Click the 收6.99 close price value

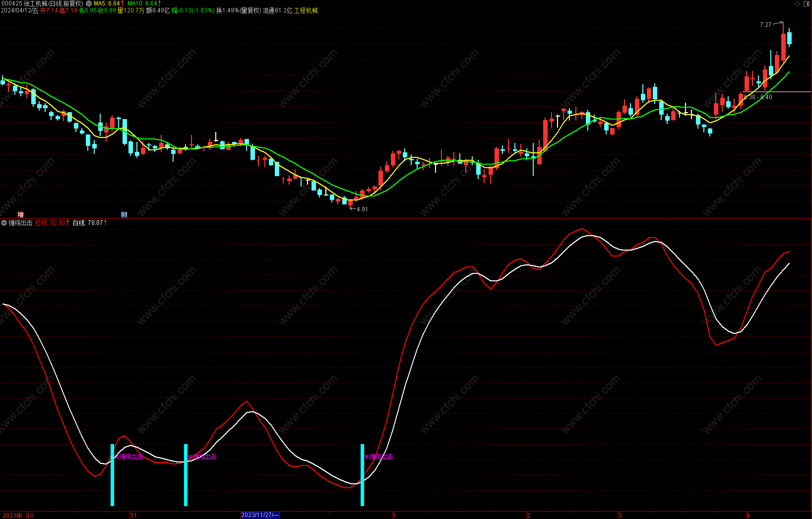(x=107, y=10)
